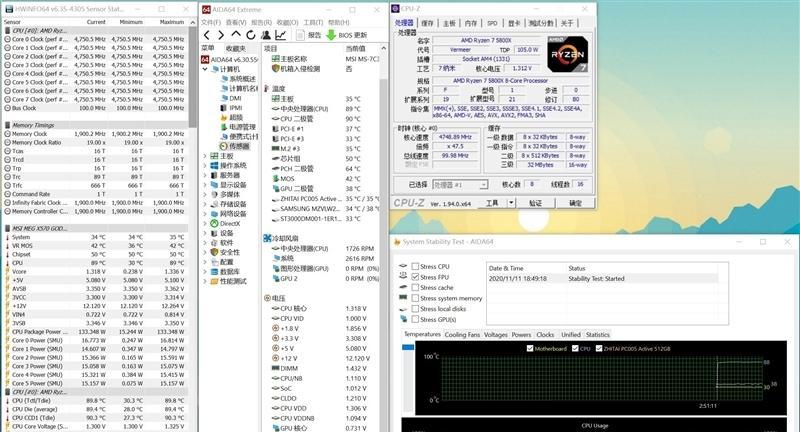
Task: Expand the 服务器 tree node
Action: pos(205,175)
